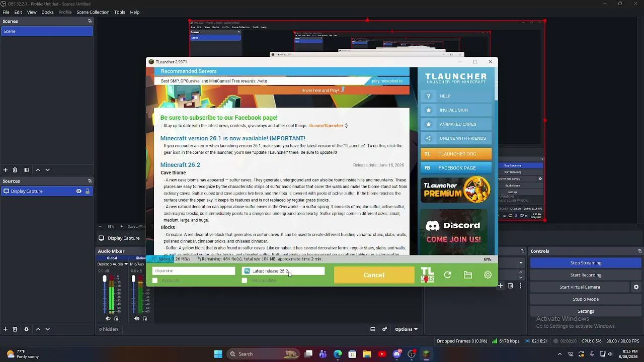Open the FACEBOOK PAGE sidebar button

456,168
